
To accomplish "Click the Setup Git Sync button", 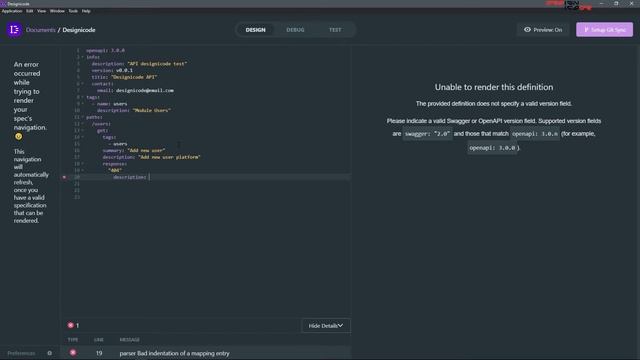I will tap(604, 30).
